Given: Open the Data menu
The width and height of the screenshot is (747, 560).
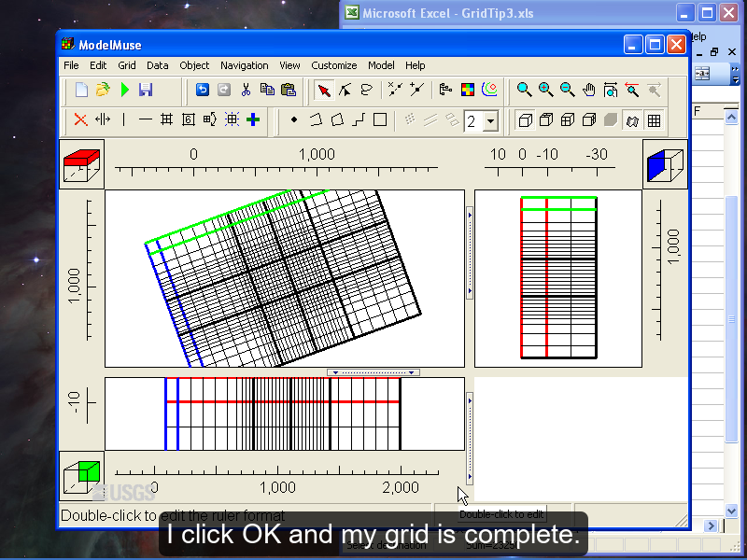Looking at the screenshot, I should 157,65.
